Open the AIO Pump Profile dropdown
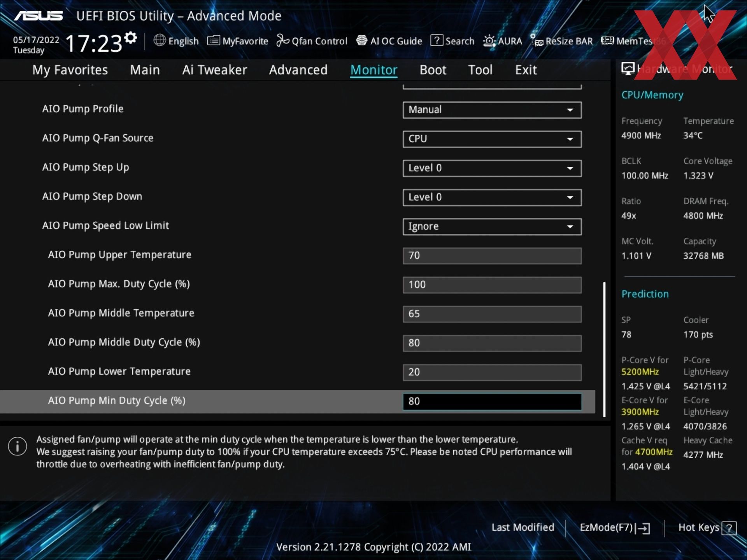 click(x=492, y=110)
